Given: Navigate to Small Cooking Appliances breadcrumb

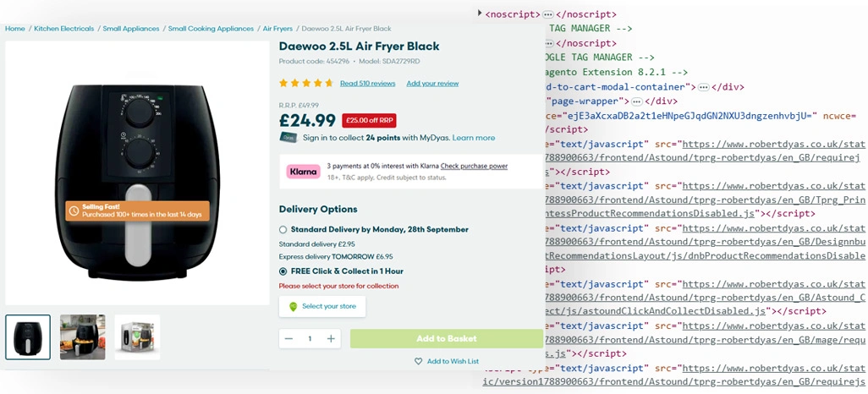Looking at the screenshot, I should tap(211, 29).
